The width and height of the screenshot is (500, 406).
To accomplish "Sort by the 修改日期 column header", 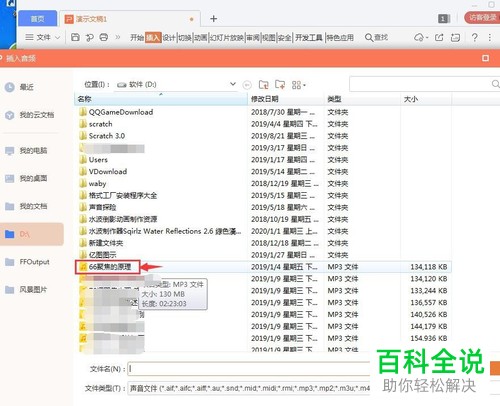I will coord(287,99).
